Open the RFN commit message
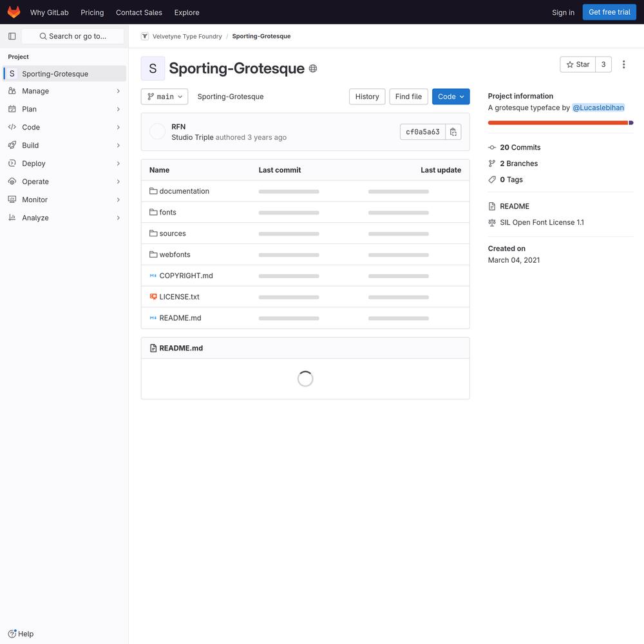 point(178,126)
